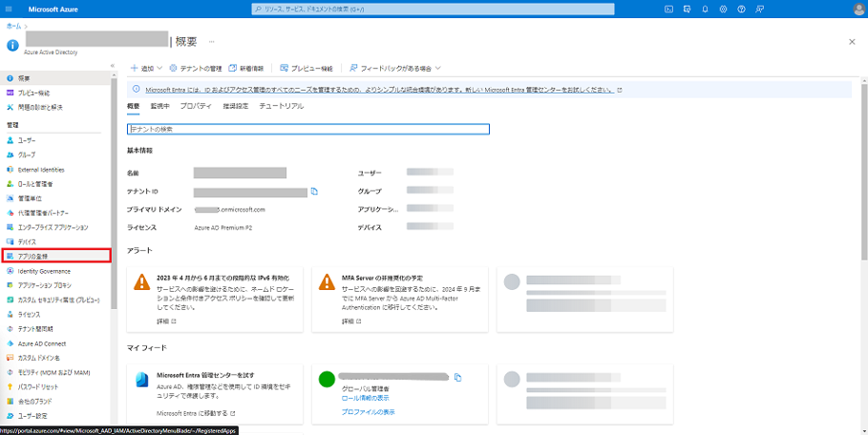This screenshot has height=435, width=868.
Task: Click the main page vertical scrollbar
Action: tap(864, 171)
